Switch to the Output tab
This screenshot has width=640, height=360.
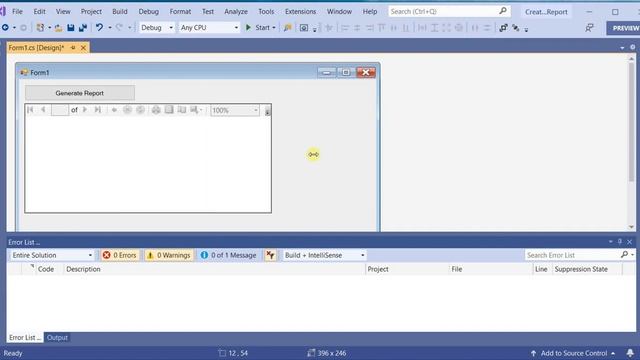coord(57,338)
